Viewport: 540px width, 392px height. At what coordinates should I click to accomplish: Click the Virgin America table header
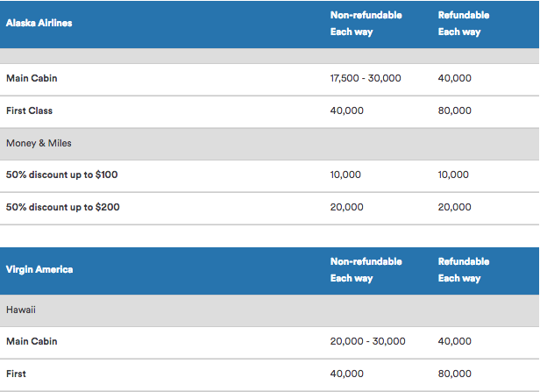coord(39,270)
